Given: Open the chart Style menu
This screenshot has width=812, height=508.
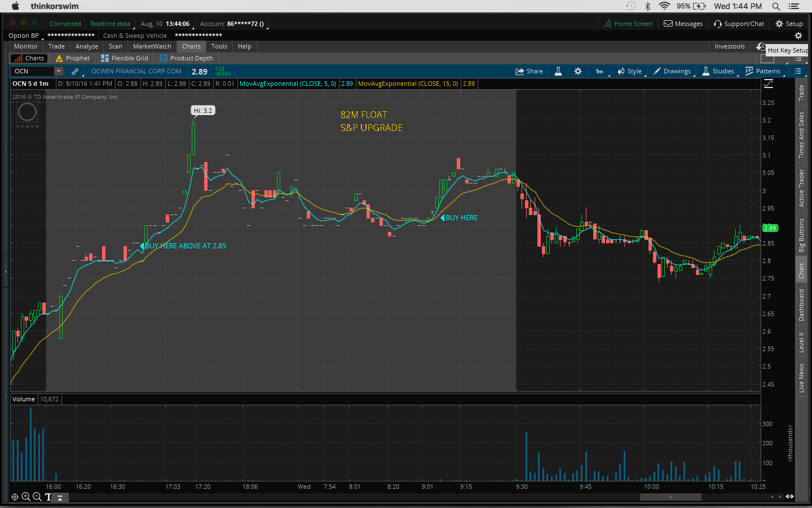Looking at the screenshot, I should [630, 71].
